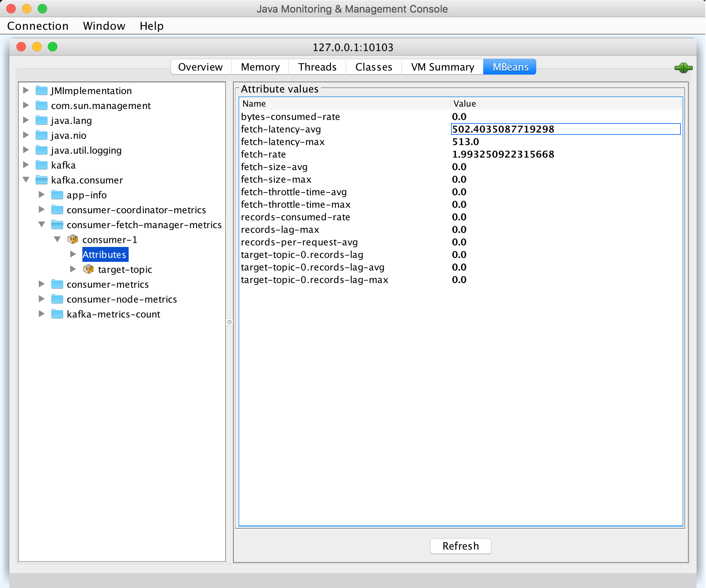
Task: Click the records-consumed-rate attribute name
Action: tap(295, 217)
